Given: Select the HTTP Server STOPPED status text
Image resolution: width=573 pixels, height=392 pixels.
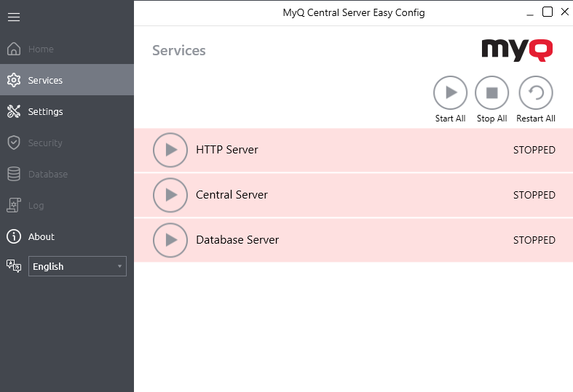Looking at the screenshot, I should click(x=534, y=150).
